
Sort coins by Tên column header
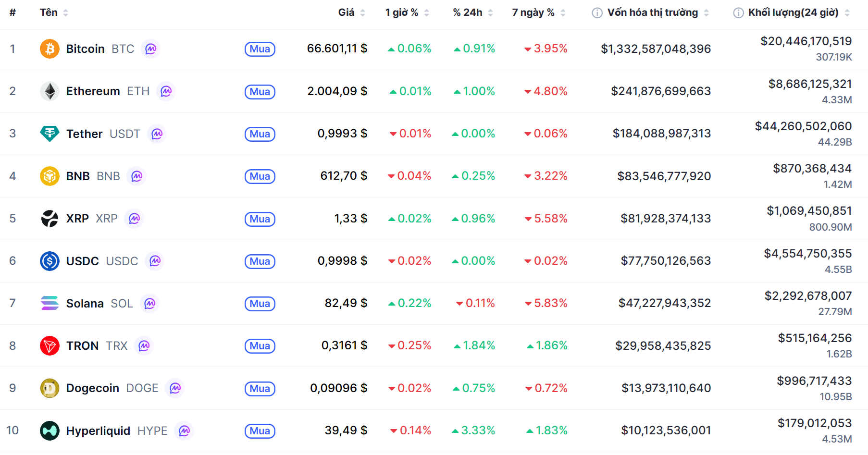49,12
